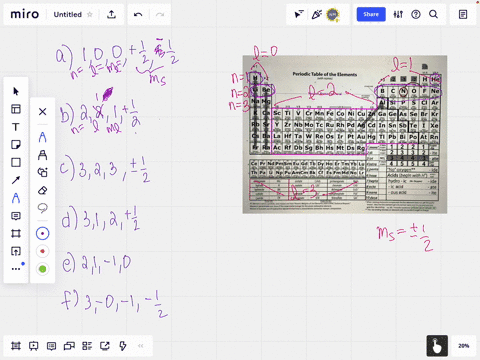Star the Untitled board as favorite

[x=90, y=14]
